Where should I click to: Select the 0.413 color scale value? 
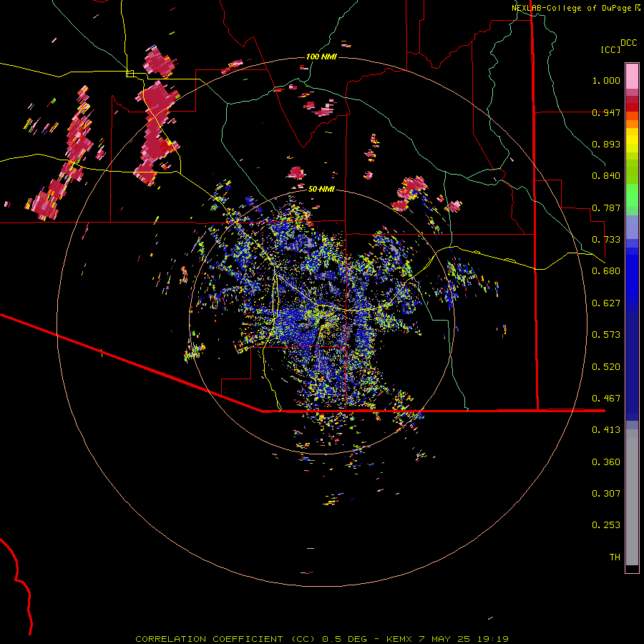coord(606,430)
